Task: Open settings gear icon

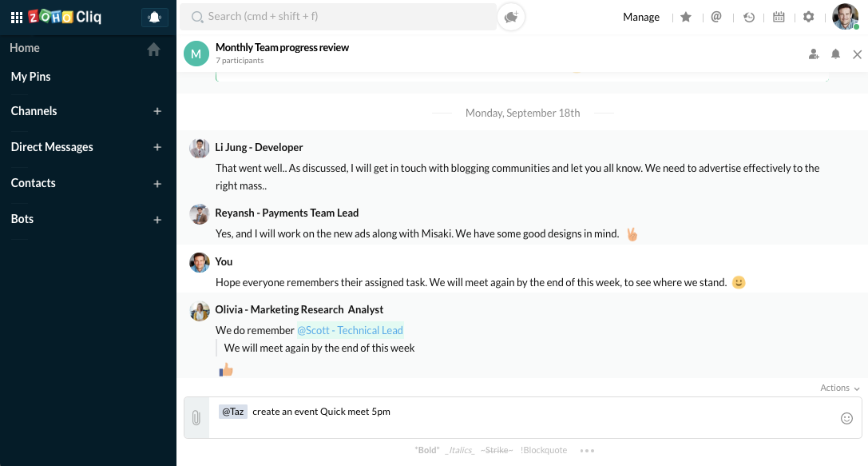Action: 809,17
